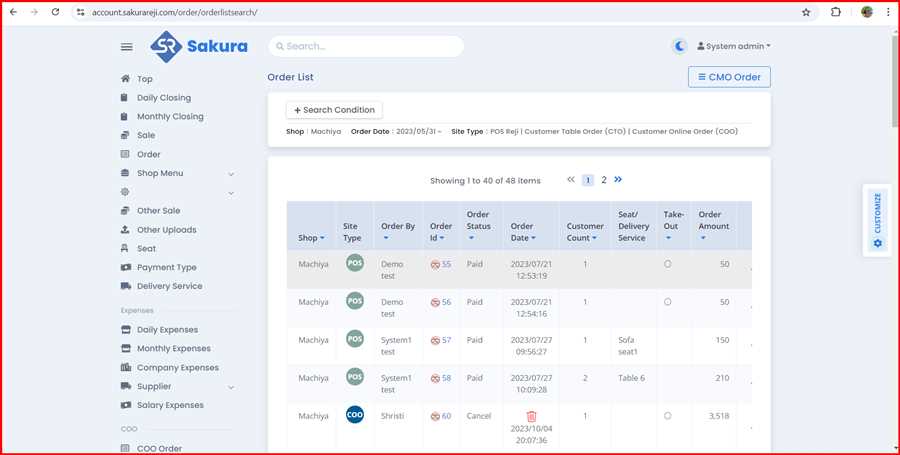Click the CMO Order button
The width and height of the screenshot is (900, 455).
tap(729, 77)
